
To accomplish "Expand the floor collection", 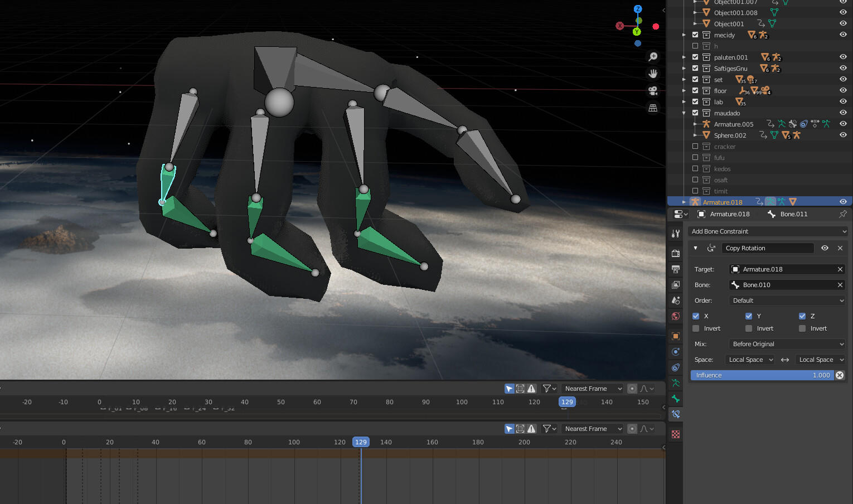I will coord(684,90).
